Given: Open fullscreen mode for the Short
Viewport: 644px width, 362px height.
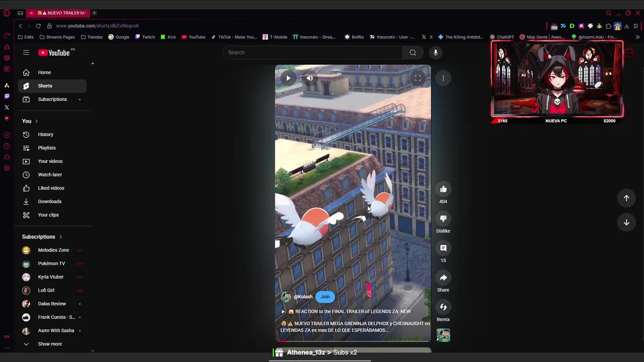Looking at the screenshot, I should pos(418,78).
